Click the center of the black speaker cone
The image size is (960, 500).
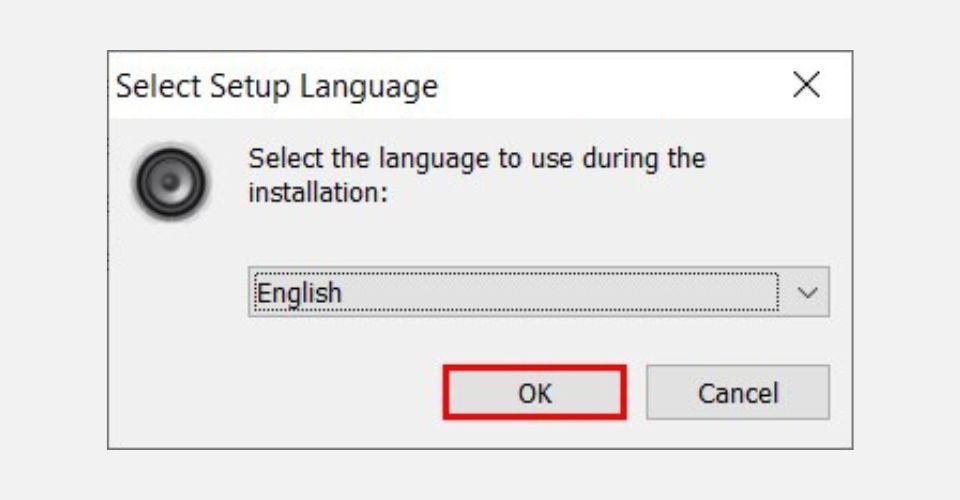(x=171, y=182)
